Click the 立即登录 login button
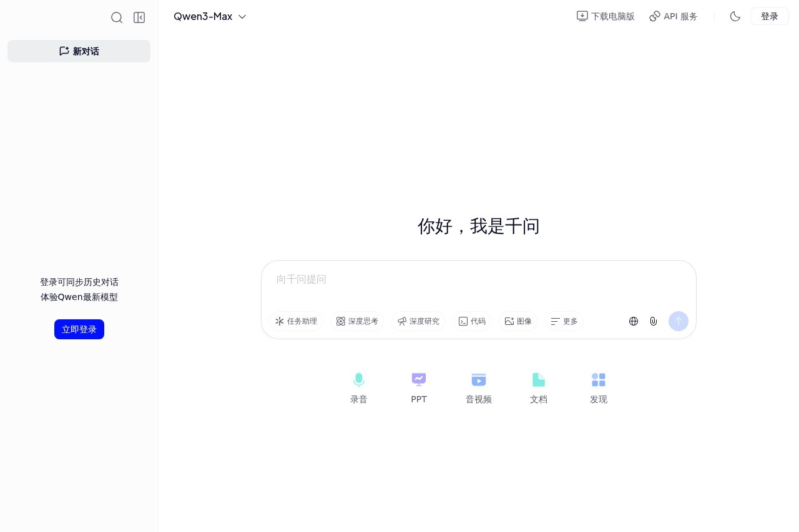The image size is (799, 532). pos(79,329)
